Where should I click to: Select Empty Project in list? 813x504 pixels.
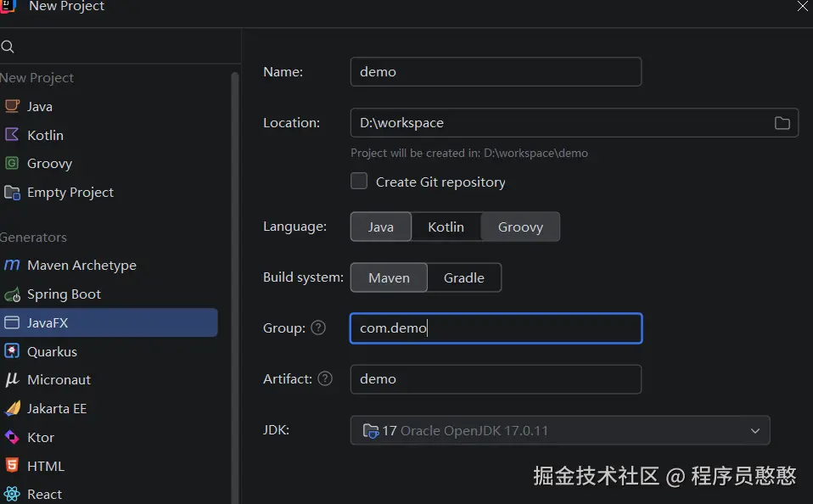tap(109, 193)
